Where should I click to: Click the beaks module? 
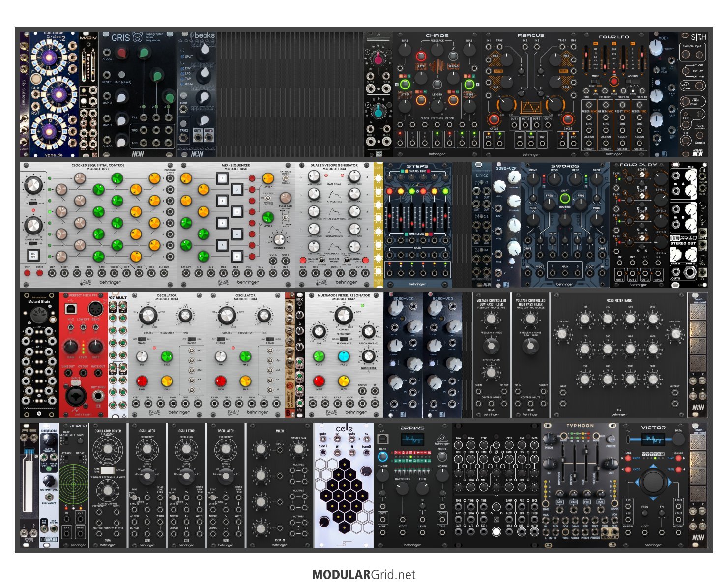(197, 95)
